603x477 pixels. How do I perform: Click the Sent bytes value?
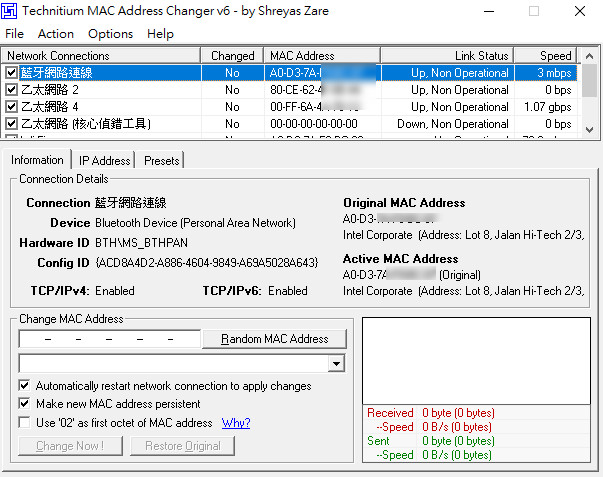pos(458,441)
